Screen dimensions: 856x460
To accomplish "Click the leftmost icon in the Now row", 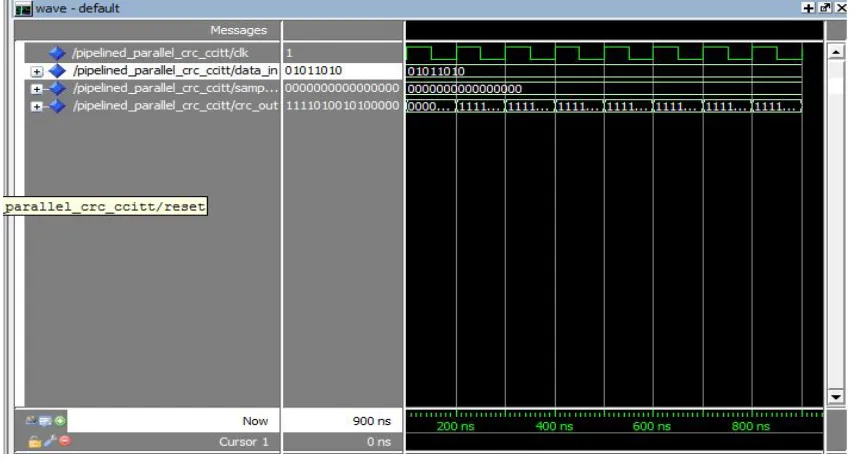I will pos(32,420).
